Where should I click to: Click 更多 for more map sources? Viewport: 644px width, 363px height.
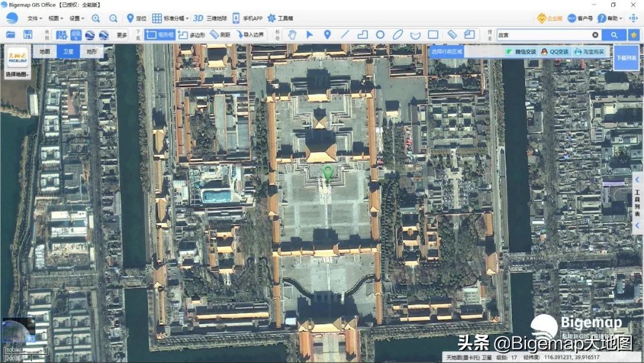(x=122, y=35)
